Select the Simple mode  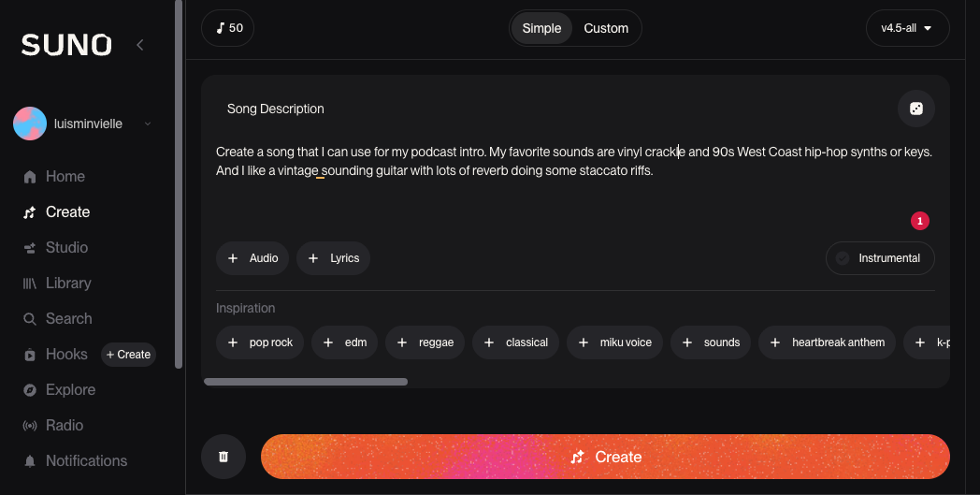(541, 28)
